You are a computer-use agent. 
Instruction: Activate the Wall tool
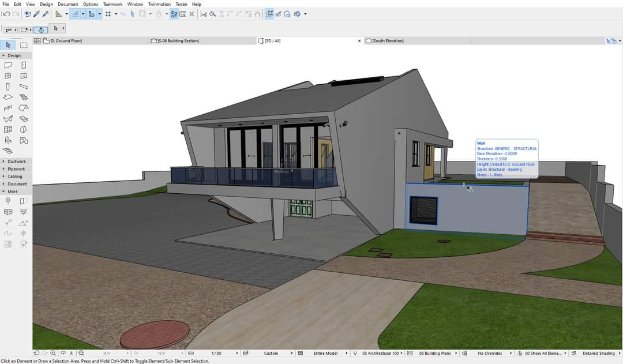pyautogui.click(x=8, y=65)
